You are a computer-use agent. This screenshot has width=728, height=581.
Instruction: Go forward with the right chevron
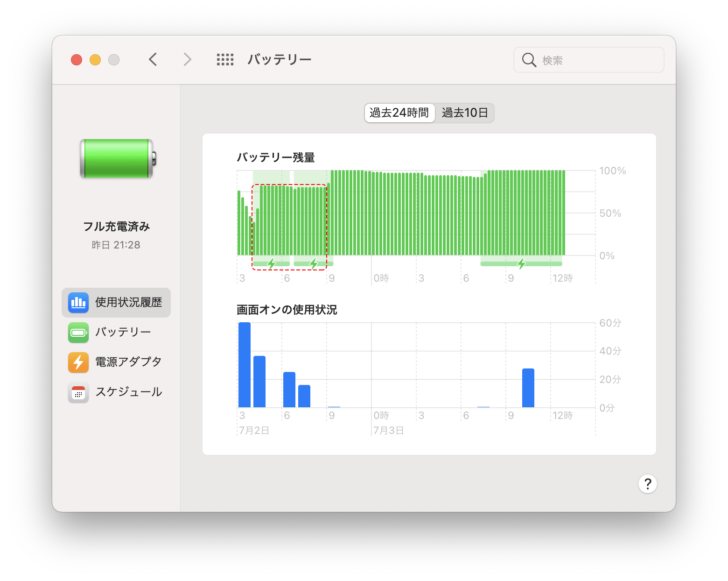pos(187,60)
